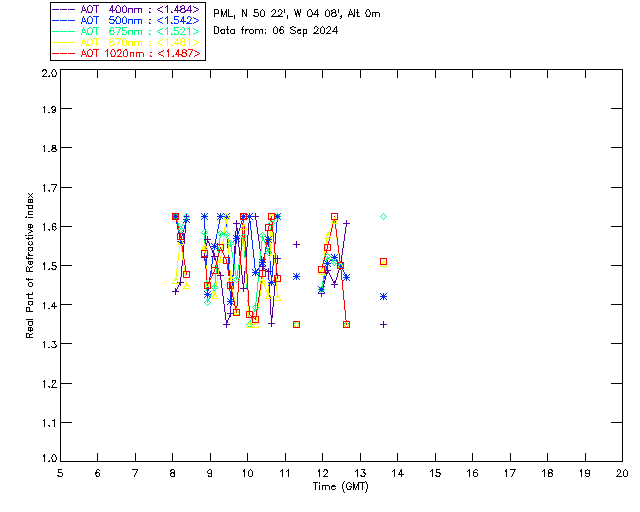Click the hour 16 x-axis label
640x512 pixels.
pos(472,473)
